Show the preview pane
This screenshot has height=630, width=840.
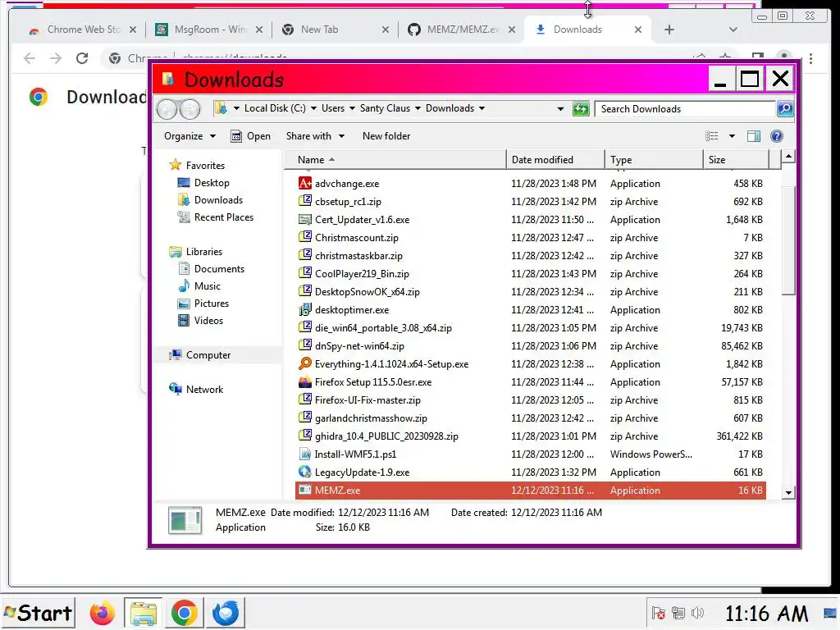(753, 136)
